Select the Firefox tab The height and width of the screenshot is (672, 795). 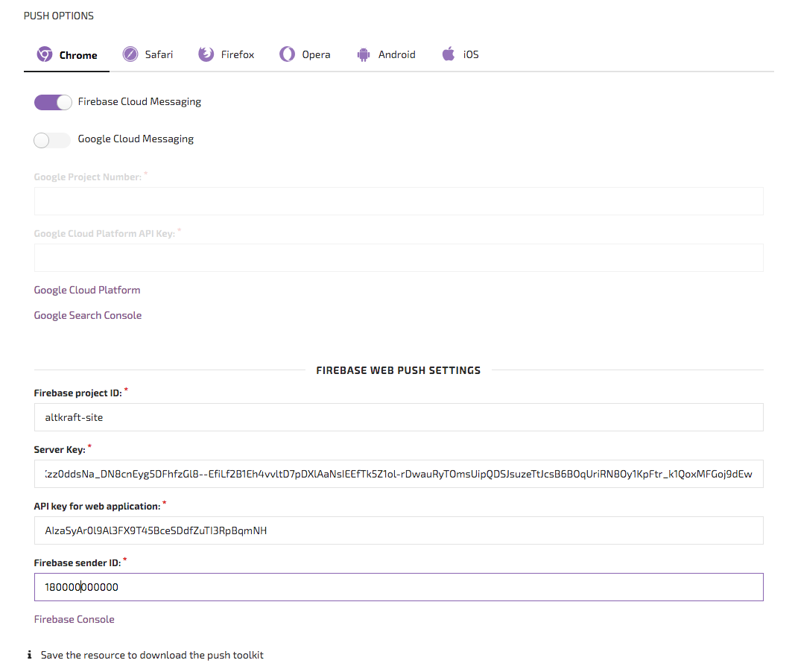(226, 54)
